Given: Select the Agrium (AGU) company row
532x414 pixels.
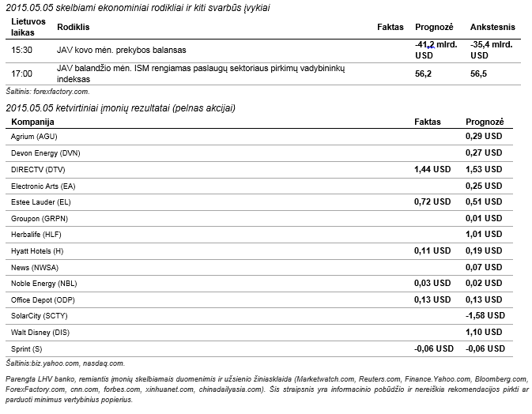Looking at the screenshot, I should [x=259, y=137].
